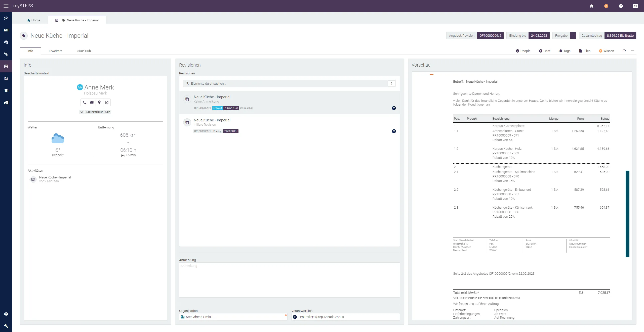Viewport: 644px width, 332px height.
Task: Open the Wissen panel
Action: click(607, 51)
